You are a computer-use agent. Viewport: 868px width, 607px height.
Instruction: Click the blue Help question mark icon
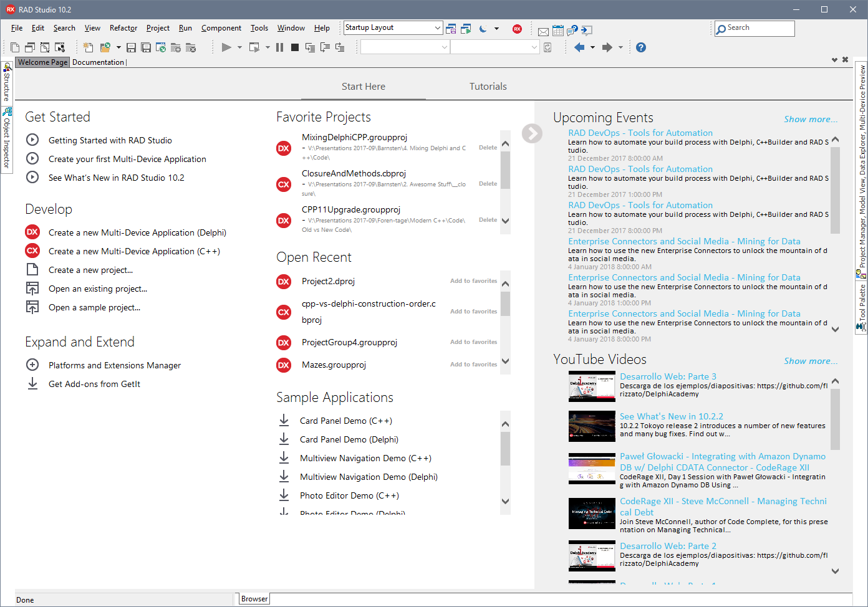[x=641, y=47]
